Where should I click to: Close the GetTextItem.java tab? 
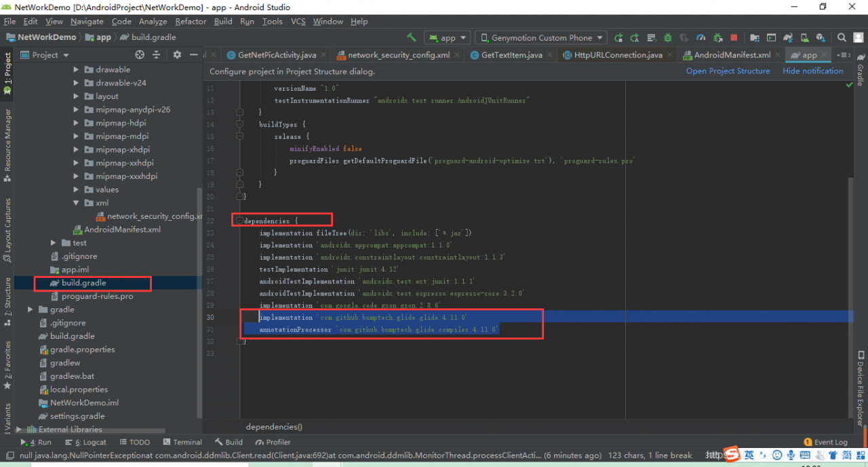(x=549, y=55)
